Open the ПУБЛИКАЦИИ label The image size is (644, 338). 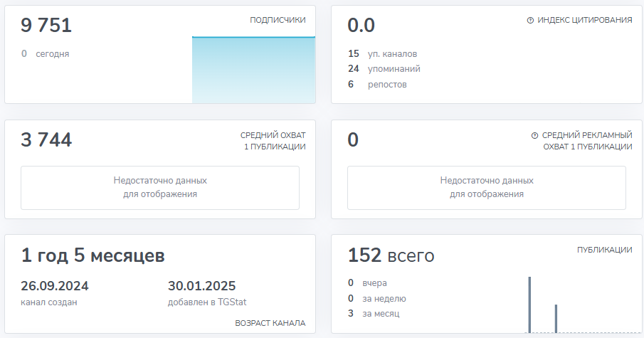(x=605, y=250)
